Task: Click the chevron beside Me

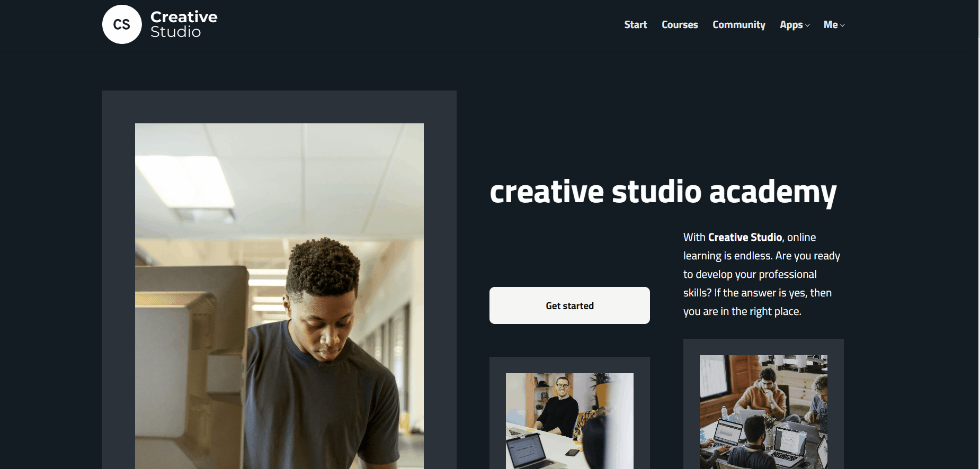Action: click(x=842, y=25)
